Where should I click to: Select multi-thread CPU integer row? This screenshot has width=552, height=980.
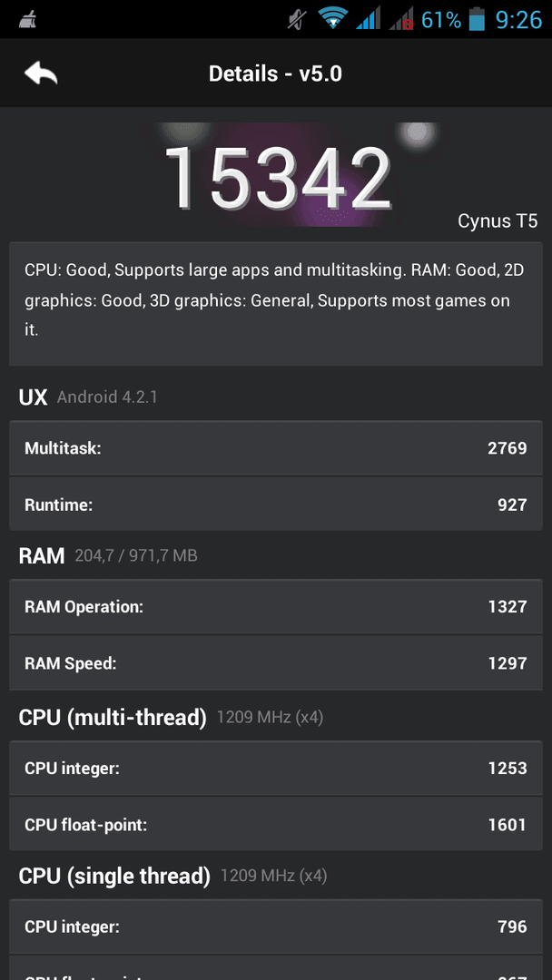click(276, 769)
